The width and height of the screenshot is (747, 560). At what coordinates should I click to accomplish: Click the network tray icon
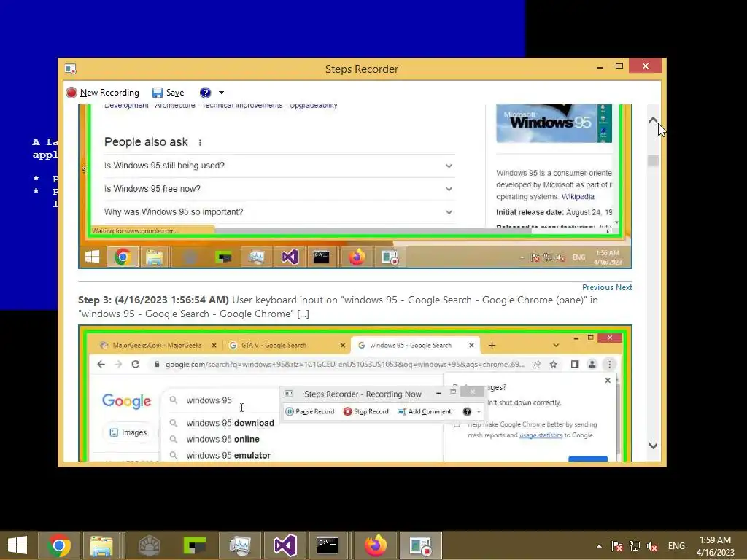[635, 546]
